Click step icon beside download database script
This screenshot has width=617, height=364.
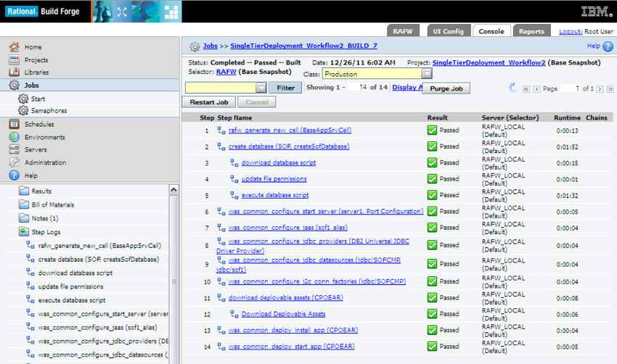pos(234,162)
